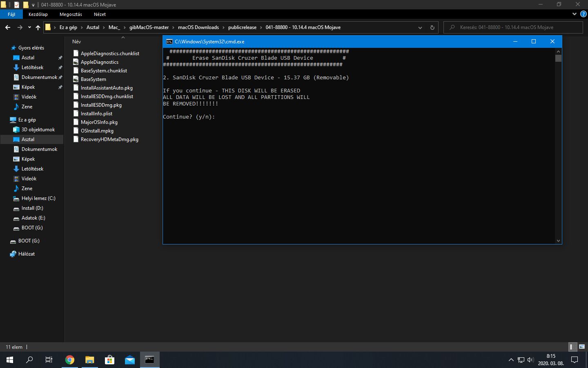
Task: Click Ez a gép in breadcrumb path
Action: coord(68,27)
